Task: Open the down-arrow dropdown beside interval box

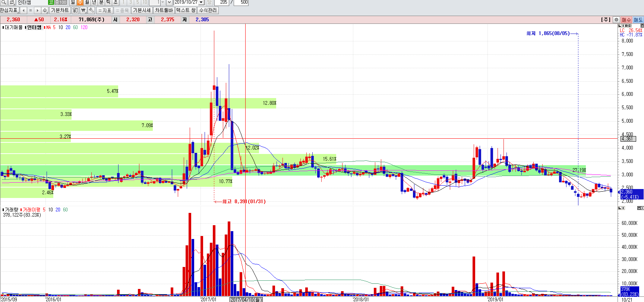Action: point(169,2)
